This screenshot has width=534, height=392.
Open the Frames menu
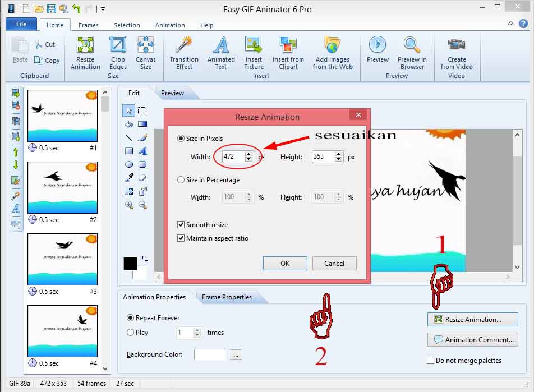88,25
